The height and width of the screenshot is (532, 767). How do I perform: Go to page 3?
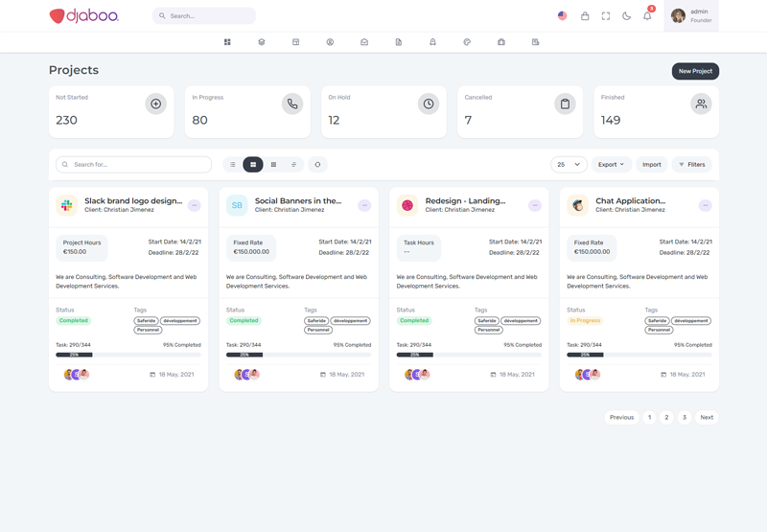point(685,418)
